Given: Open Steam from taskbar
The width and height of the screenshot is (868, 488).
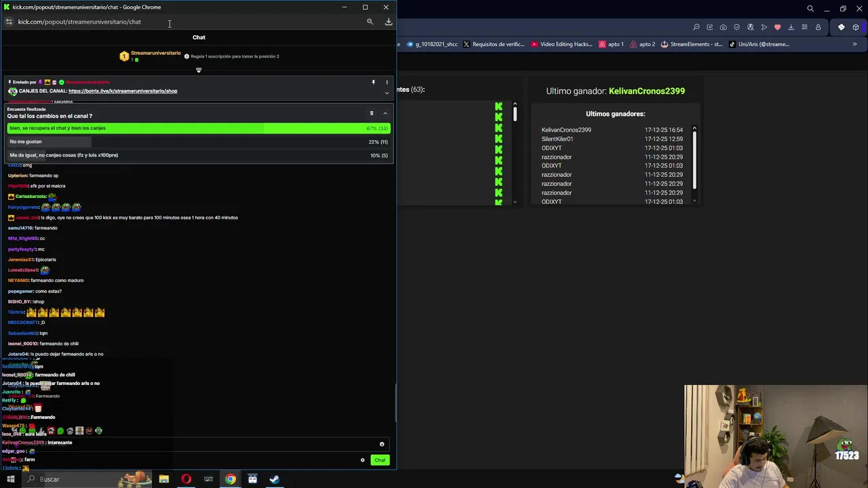Looking at the screenshot, I should click(x=275, y=479).
